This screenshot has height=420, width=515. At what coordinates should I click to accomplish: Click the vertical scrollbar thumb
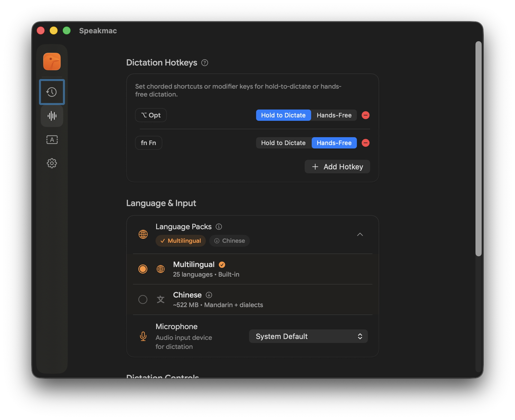click(x=478, y=149)
